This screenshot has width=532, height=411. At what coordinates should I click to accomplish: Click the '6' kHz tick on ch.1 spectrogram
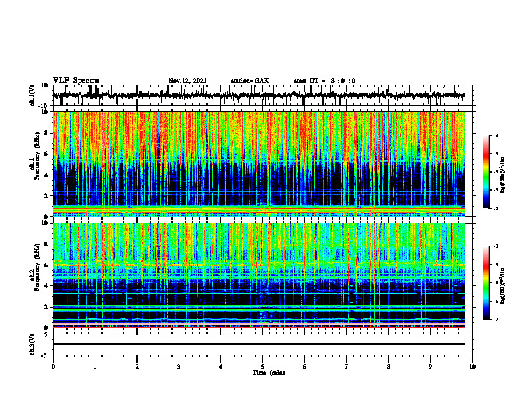[46, 154]
